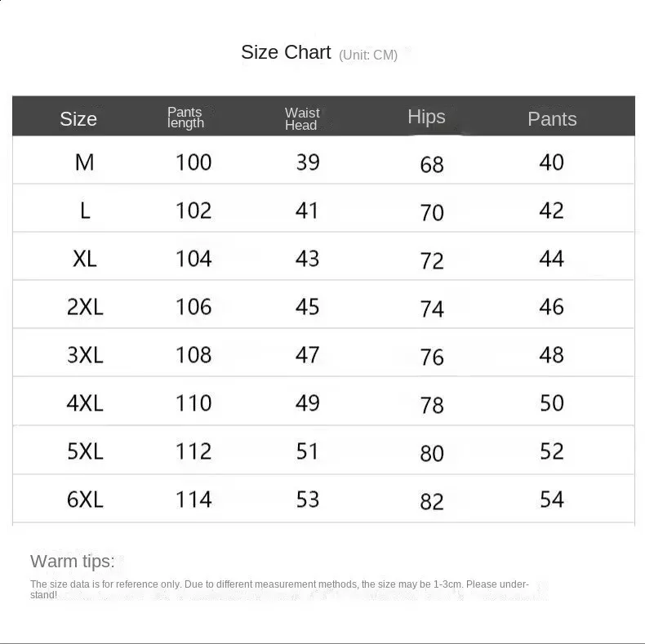
Task: Click the Size Chart title
Action: [286, 52]
